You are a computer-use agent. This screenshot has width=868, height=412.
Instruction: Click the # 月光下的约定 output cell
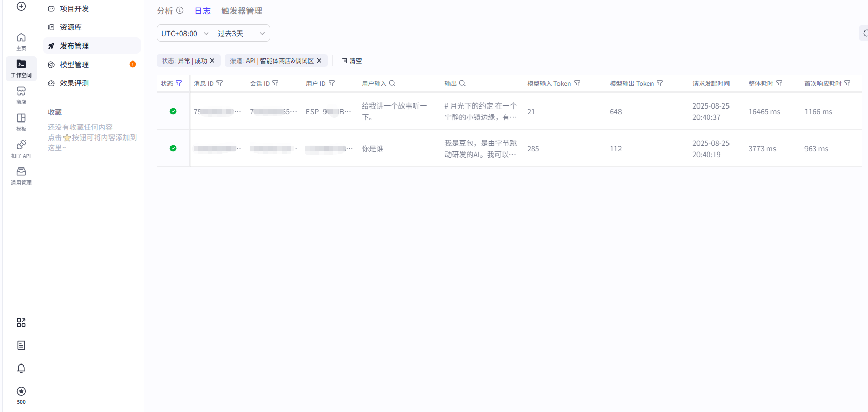[x=481, y=112]
